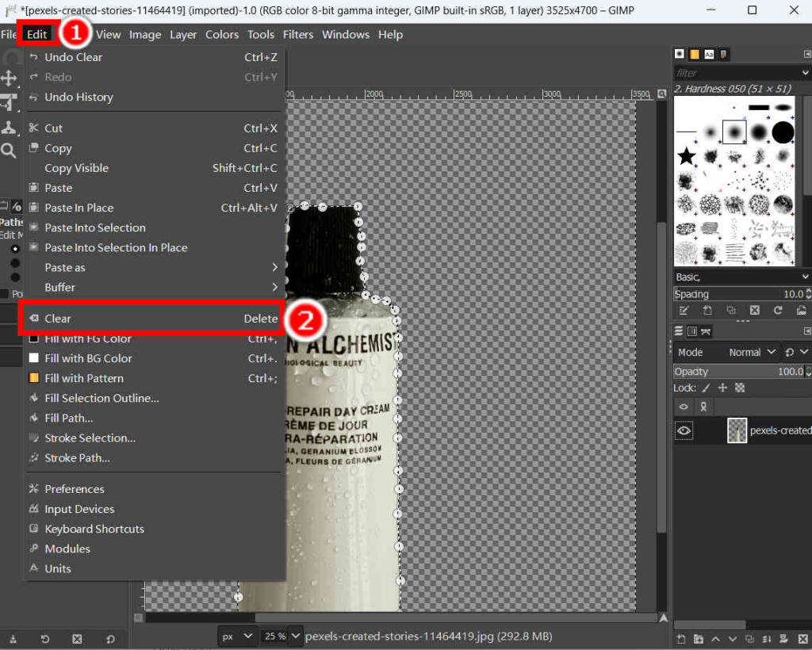This screenshot has width=812, height=650.
Task: Open the layer Mode dropdown showing Normal
Action: (x=748, y=352)
